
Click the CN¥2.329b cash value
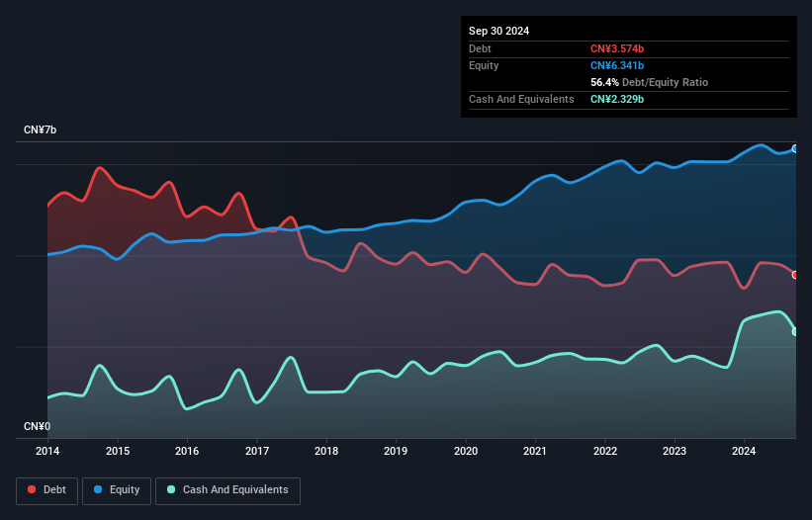pyautogui.click(x=617, y=99)
